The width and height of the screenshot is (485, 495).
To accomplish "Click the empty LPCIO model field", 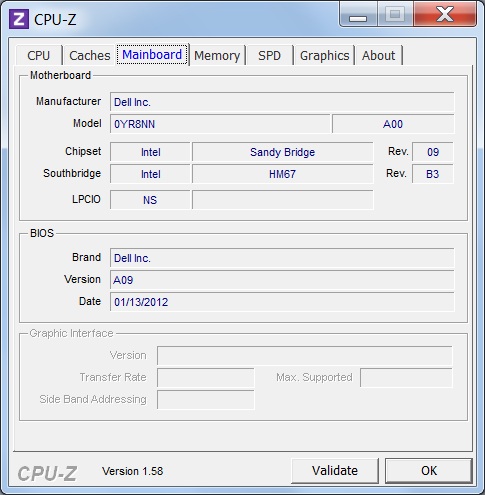I will click(x=283, y=200).
